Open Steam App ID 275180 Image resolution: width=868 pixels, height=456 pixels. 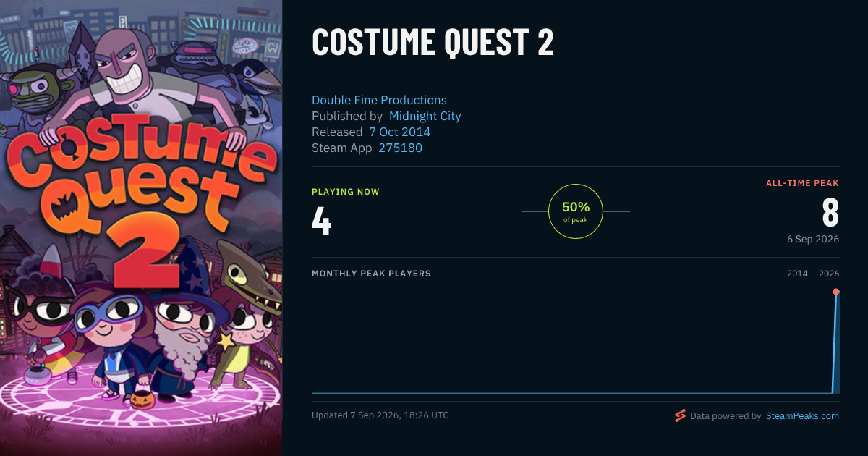click(x=400, y=148)
